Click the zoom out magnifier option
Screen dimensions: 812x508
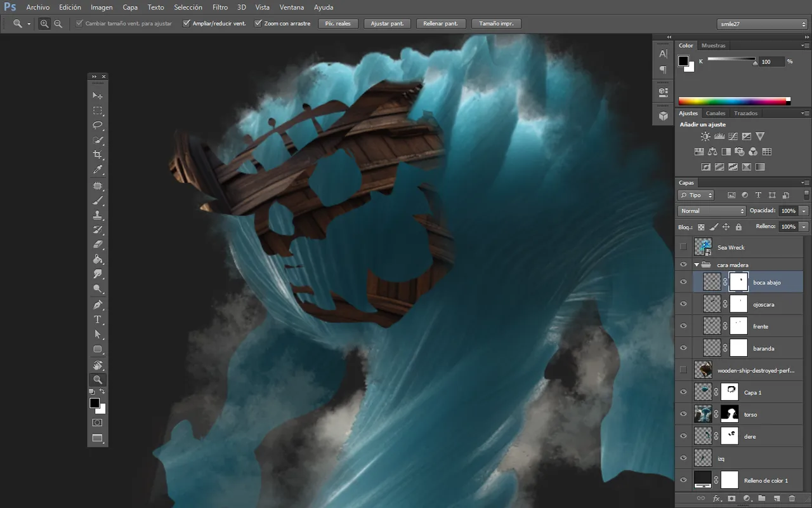click(x=58, y=23)
